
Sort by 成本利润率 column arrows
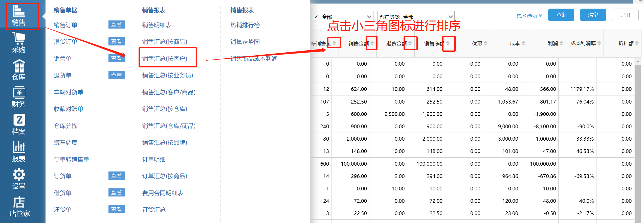[x=599, y=43]
